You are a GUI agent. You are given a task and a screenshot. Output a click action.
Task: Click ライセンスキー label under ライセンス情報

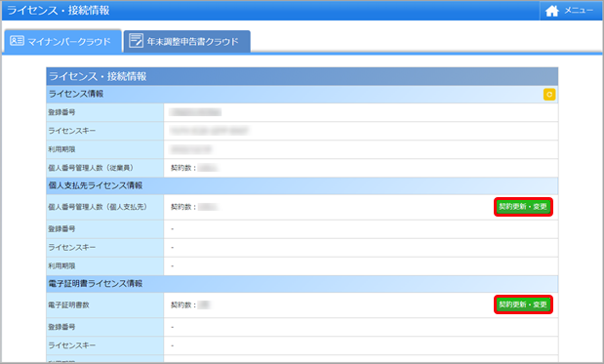(x=71, y=131)
